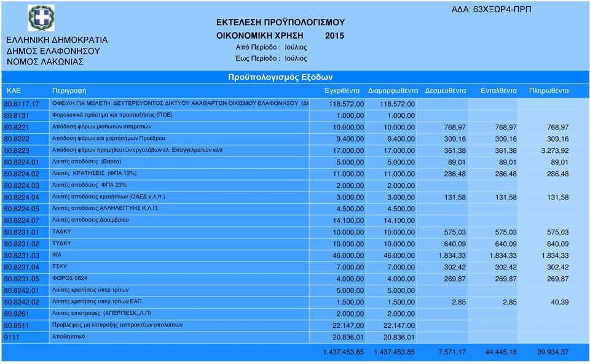Click Λοιπές αποδόσεις (Βαρεα) description

tap(87, 161)
